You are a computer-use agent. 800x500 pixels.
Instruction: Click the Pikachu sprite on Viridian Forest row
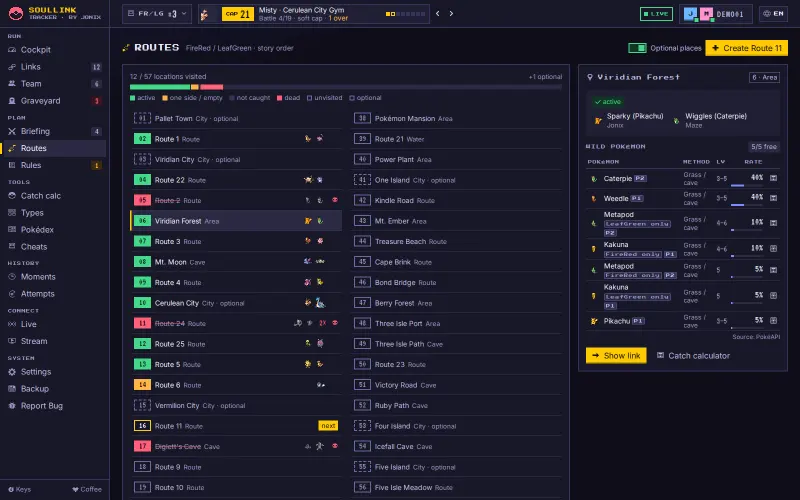click(308, 221)
